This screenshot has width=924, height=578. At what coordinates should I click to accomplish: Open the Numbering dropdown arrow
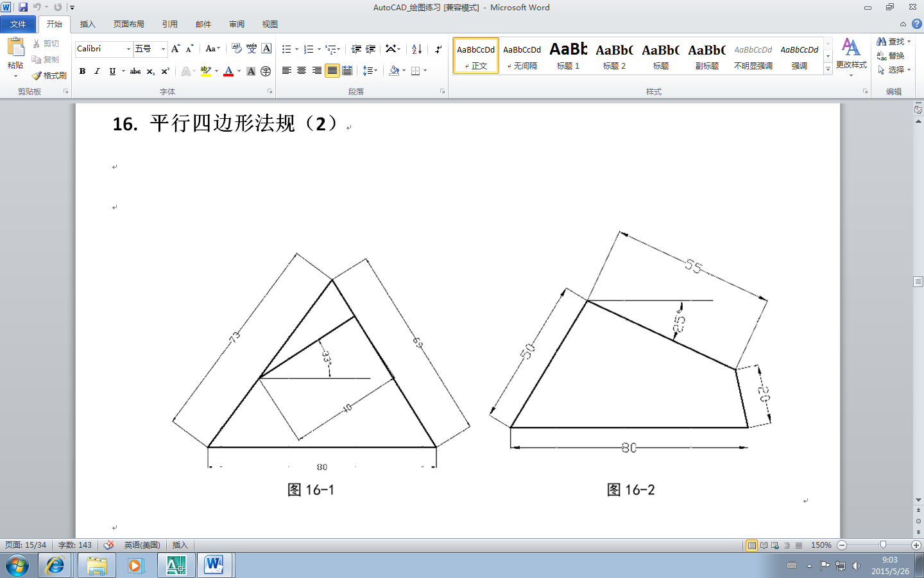(x=319, y=49)
